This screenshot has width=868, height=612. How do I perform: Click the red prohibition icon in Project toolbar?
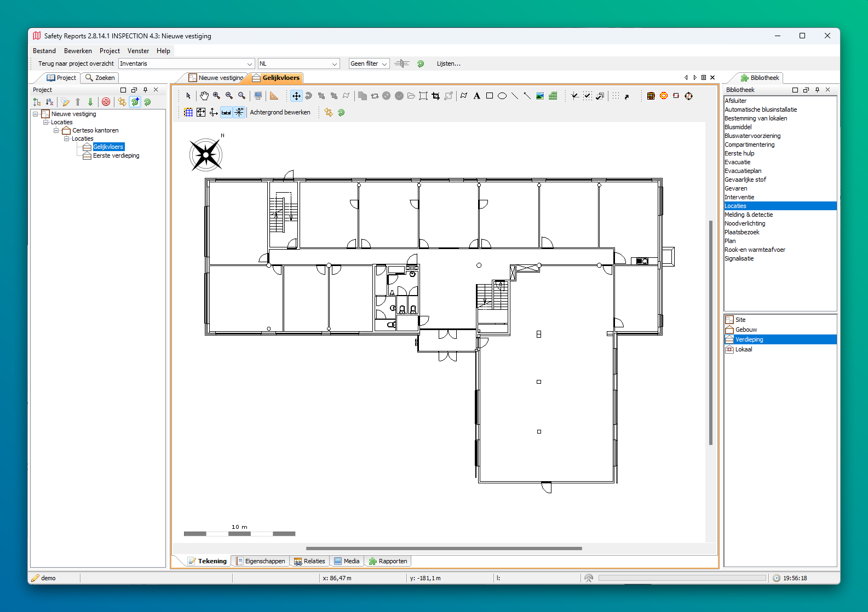106,102
